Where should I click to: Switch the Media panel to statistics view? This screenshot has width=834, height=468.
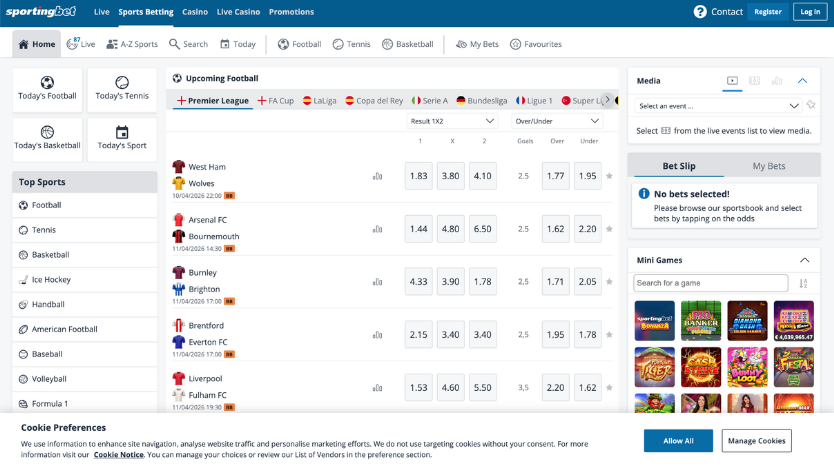[x=777, y=81]
